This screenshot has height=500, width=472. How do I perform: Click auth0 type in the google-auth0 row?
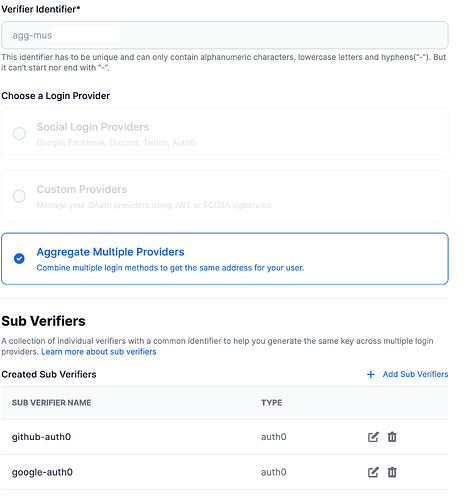[x=274, y=472]
